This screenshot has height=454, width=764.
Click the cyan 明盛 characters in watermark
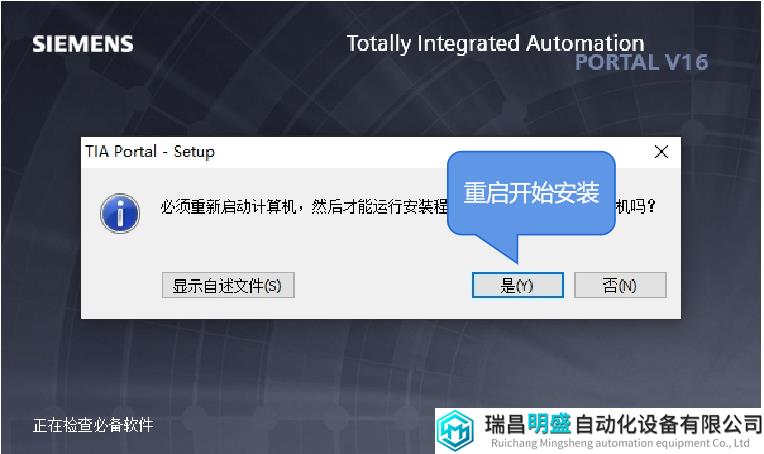(549, 424)
